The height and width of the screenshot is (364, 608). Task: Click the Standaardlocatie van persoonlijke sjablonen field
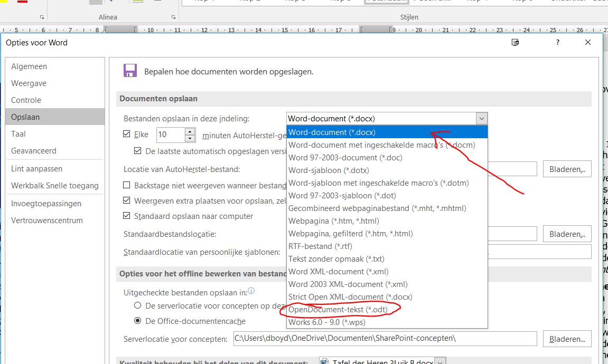point(539,252)
